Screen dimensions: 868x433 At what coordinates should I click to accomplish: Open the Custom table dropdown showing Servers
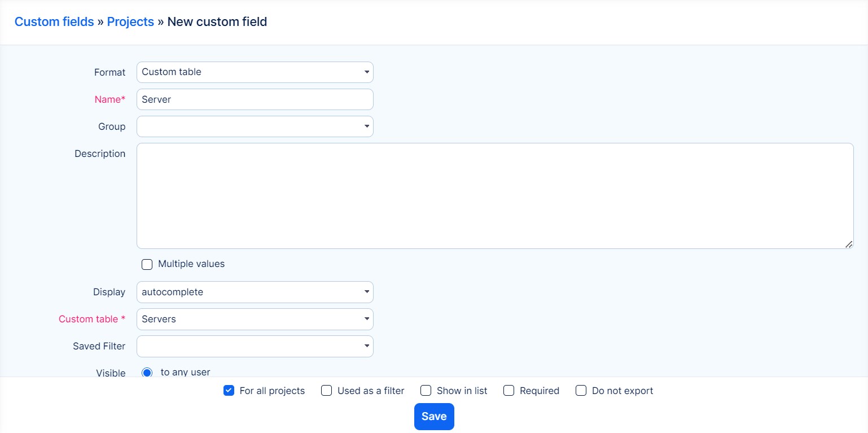pyautogui.click(x=255, y=320)
